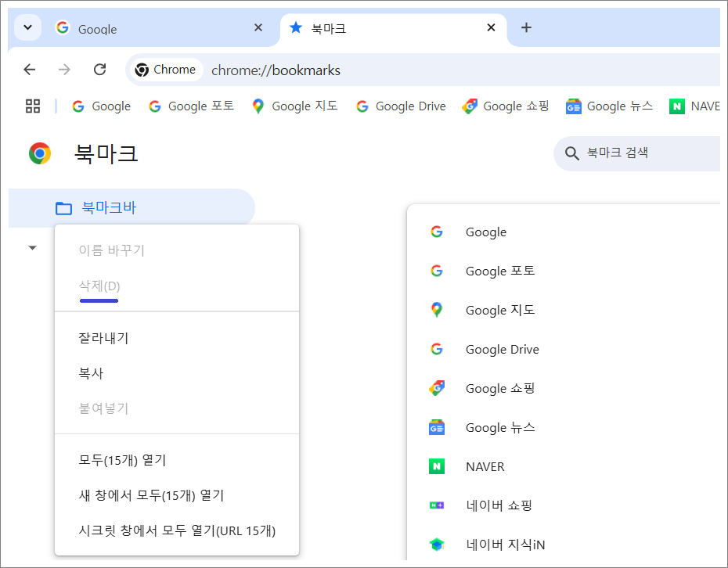Screen dimensions: 728x568
Task: Reload the page
Action: tap(100, 70)
